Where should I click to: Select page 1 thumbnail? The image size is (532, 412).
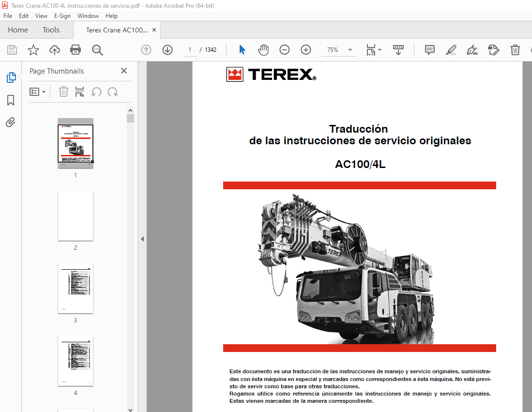pyautogui.click(x=76, y=143)
